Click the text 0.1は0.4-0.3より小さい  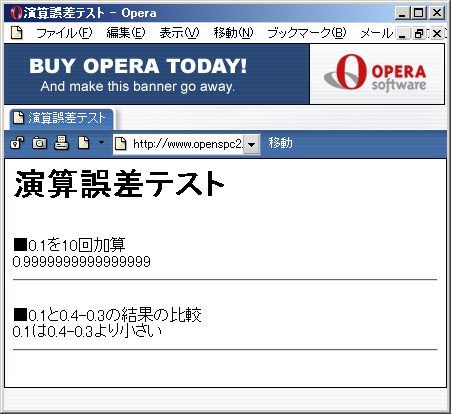[x=87, y=332]
